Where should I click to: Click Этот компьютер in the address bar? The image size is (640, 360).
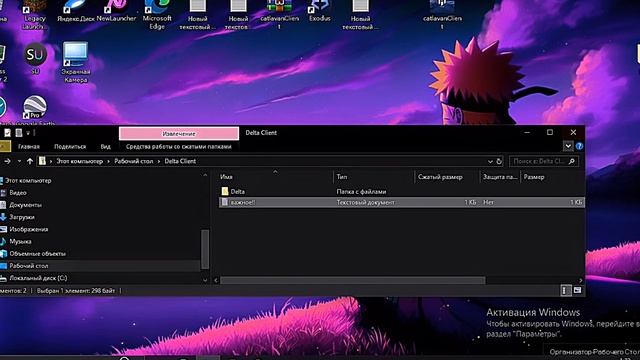point(80,161)
